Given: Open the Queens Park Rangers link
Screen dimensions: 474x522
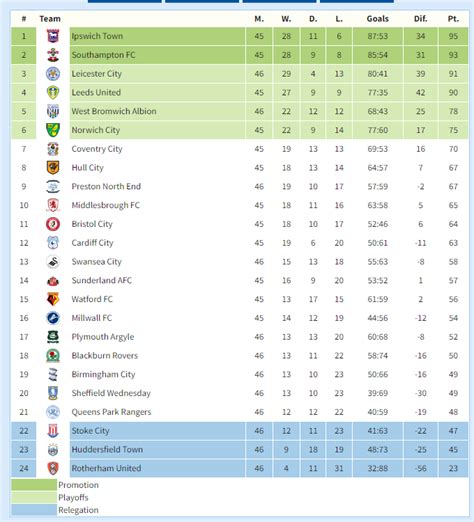Looking at the screenshot, I should click(x=111, y=412).
